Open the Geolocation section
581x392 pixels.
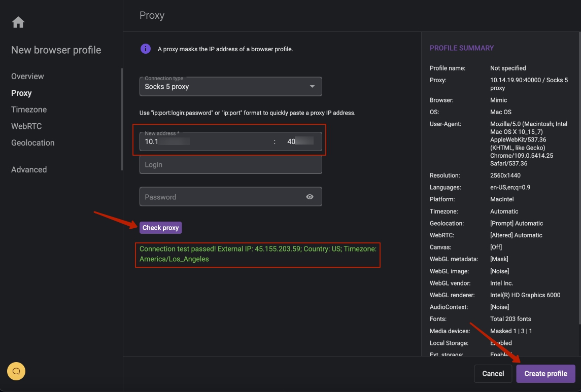(x=32, y=143)
